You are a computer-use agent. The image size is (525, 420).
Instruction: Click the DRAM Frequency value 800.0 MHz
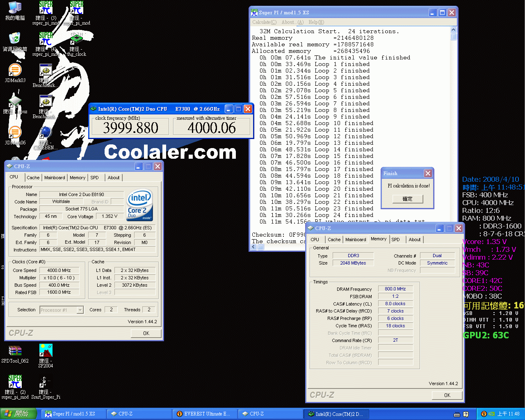tap(395, 289)
